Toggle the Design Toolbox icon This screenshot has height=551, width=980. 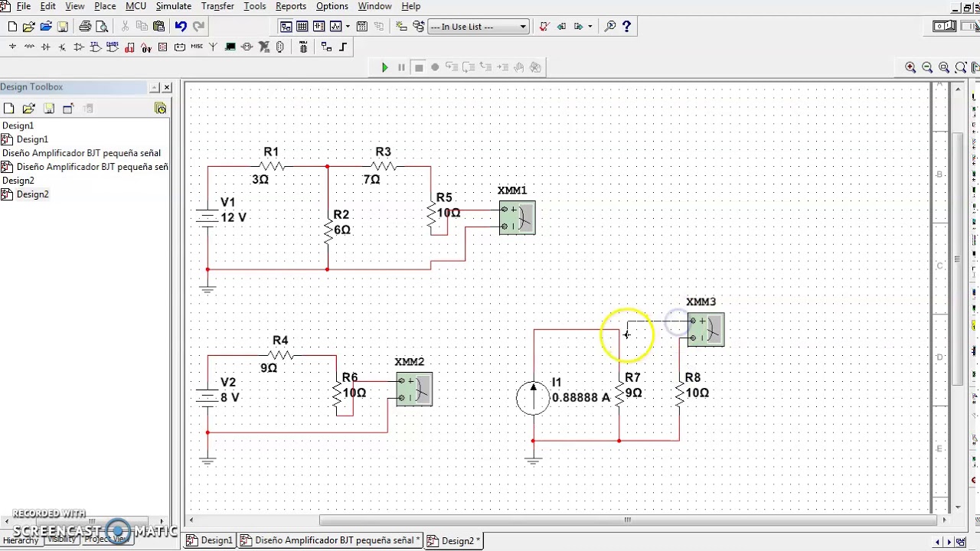tap(286, 27)
